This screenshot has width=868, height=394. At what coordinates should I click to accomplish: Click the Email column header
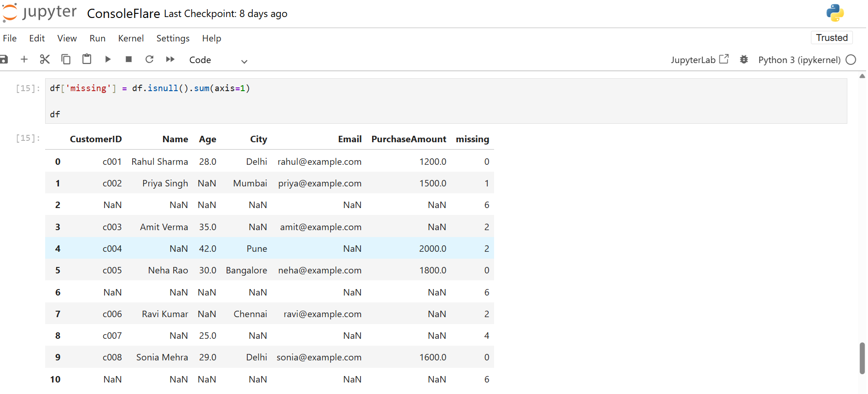pyautogui.click(x=350, y=139)
